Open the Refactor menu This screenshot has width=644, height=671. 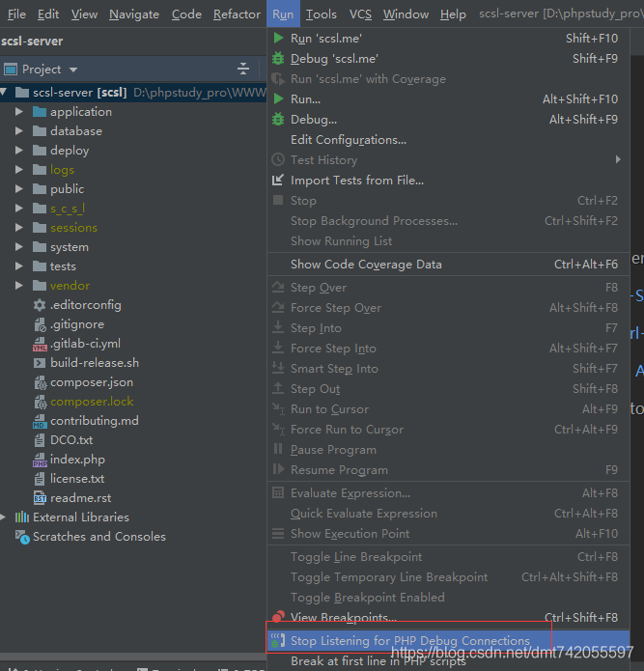pos(237,14)
